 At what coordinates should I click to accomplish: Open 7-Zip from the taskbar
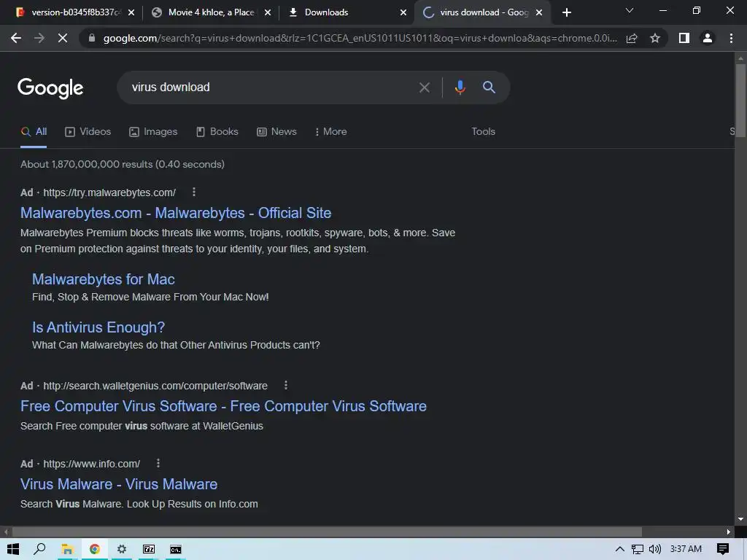point(149,549)
